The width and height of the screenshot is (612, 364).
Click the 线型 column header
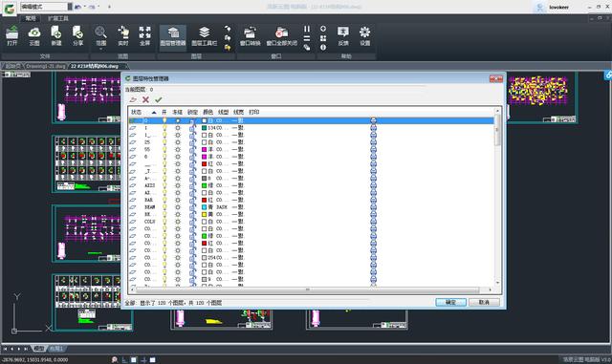223,113
